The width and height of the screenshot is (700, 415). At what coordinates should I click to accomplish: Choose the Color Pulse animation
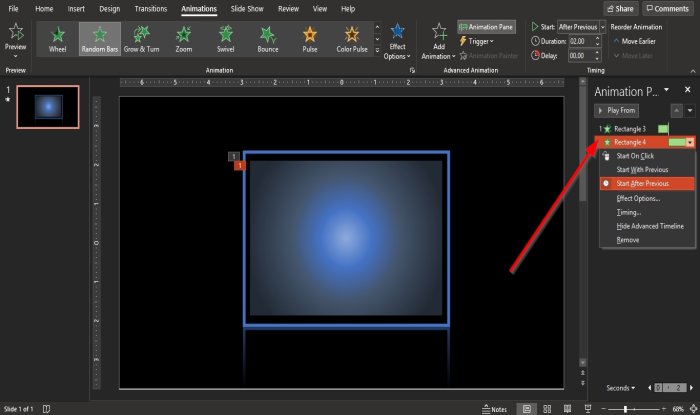[352, 39]
